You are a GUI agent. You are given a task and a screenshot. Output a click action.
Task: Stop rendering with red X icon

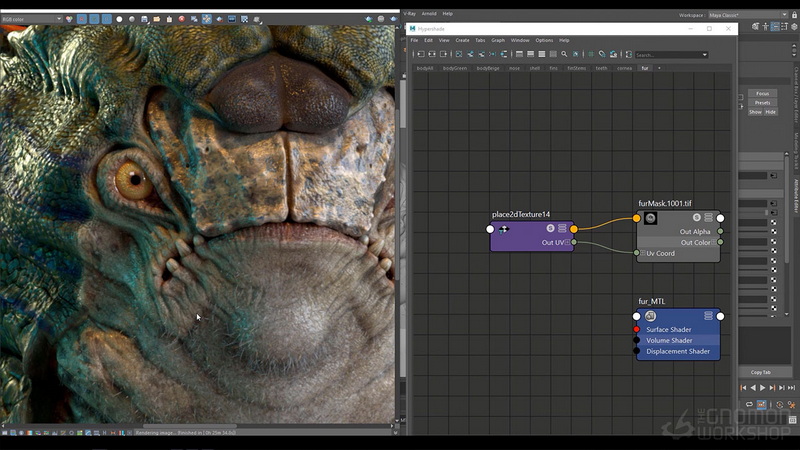[182, 19]
